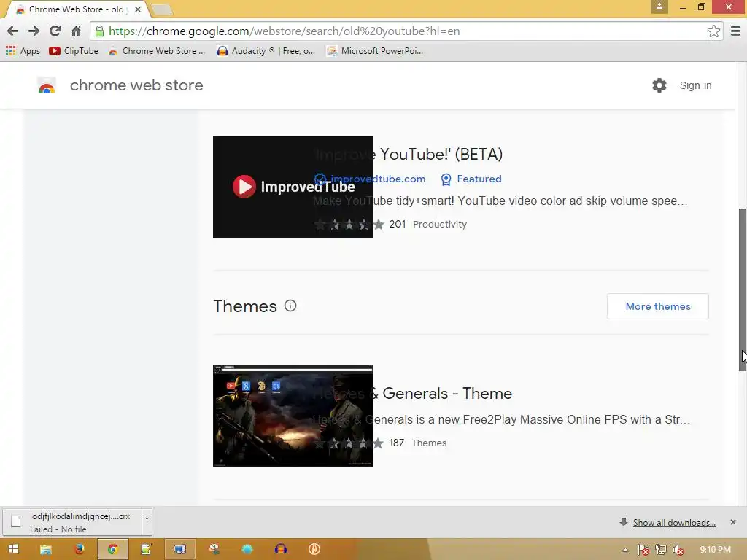Show all downloads
The image size is (747, 560).
tap(673, 522)
